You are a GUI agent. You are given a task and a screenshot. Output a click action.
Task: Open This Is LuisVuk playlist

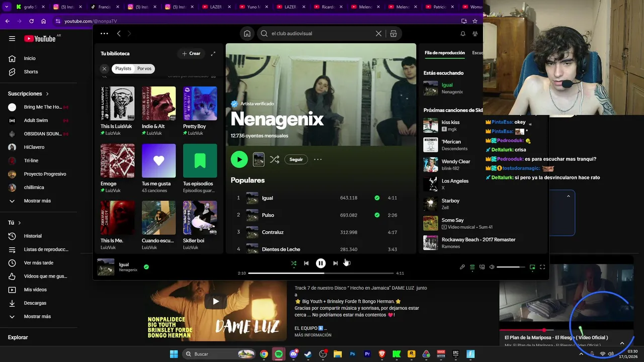(x=117, y=111)
